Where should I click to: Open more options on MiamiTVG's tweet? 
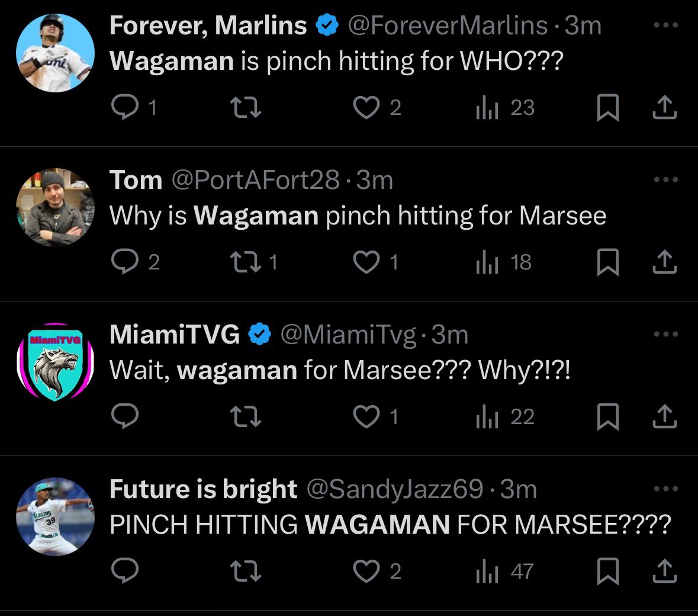pyautogui.click(x=665, y=334)
